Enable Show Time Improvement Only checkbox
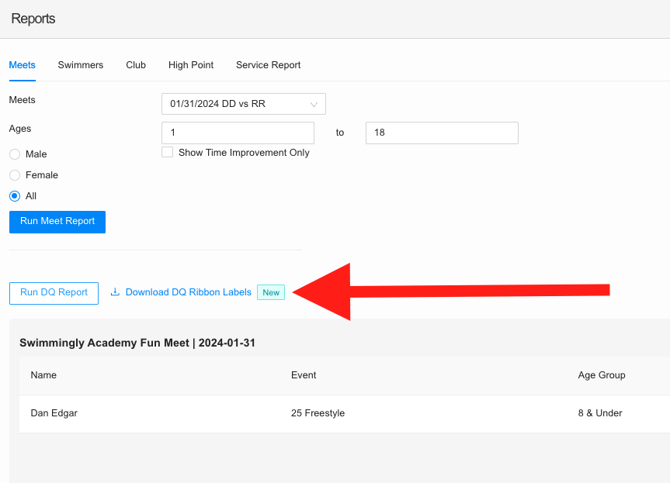 tap(168, 152)
